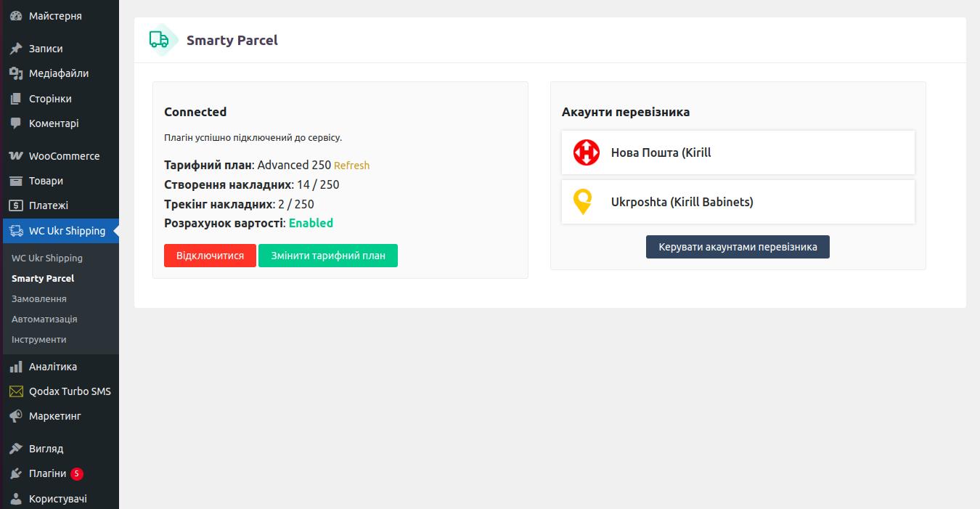This screenshot has height=509, width=980.
Task: Click Керувати акаунтами перевізника button
Action: coord(738,247)
